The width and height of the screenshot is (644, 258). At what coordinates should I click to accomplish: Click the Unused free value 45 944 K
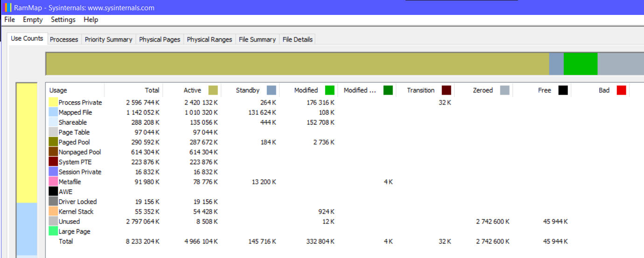pos(556,221)
